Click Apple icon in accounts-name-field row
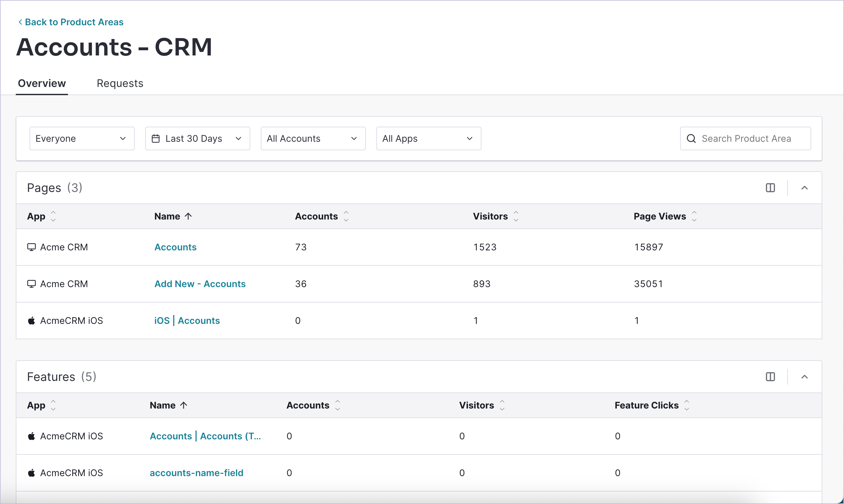 pyautogui.click(x=32, y=473)
